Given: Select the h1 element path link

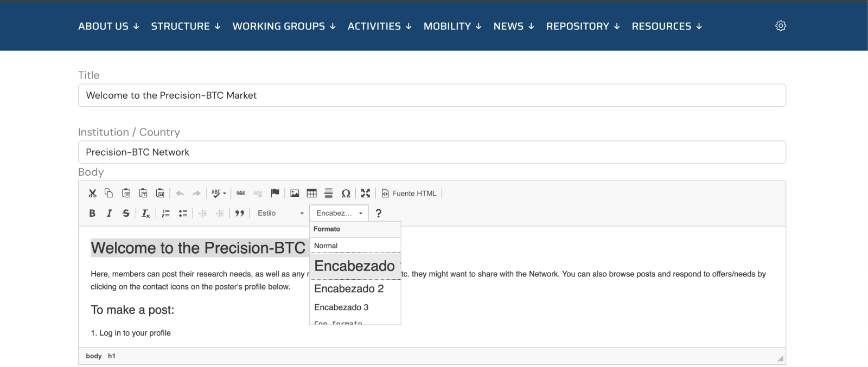Looking at the screenshot, I should pos(111,356).
